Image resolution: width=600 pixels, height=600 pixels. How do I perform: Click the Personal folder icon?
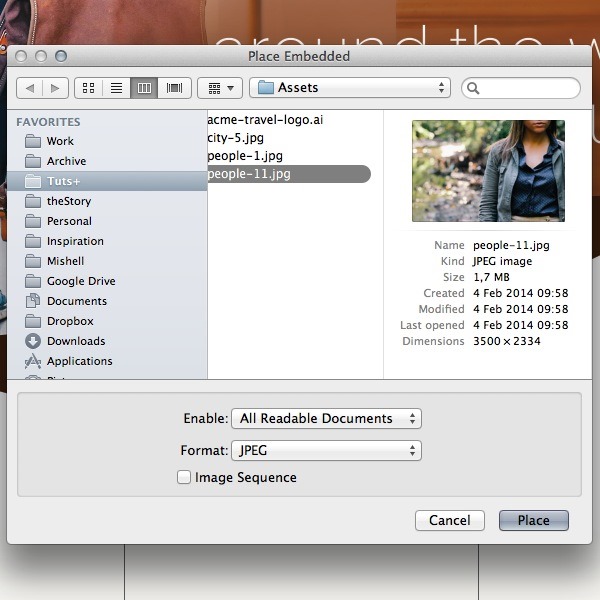[x=33, y=221]
